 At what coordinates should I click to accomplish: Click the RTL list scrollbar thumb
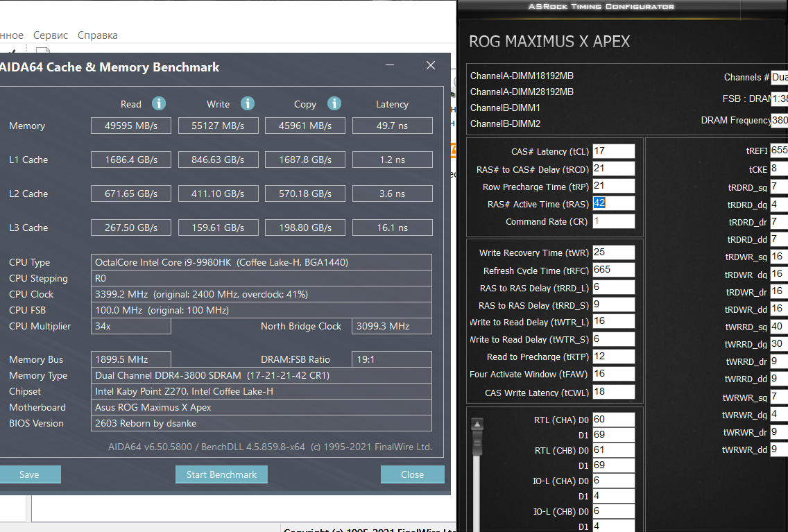[477, 442]
